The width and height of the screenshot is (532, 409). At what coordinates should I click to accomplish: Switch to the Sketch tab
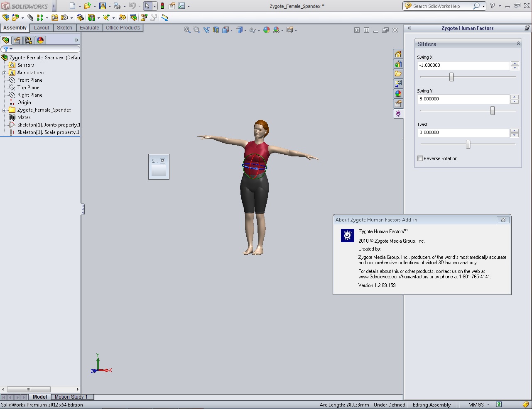(x=64, y=28)
